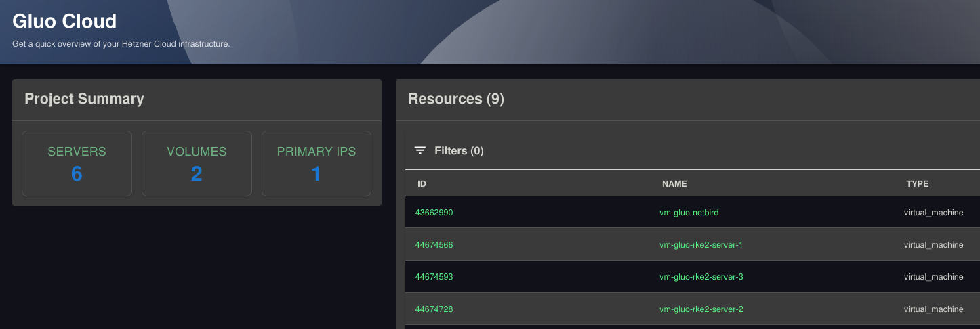This screenshot has height=329, width=980.
Task: Open the vm-gluo-netbird resource link
Action: point(689,213)
